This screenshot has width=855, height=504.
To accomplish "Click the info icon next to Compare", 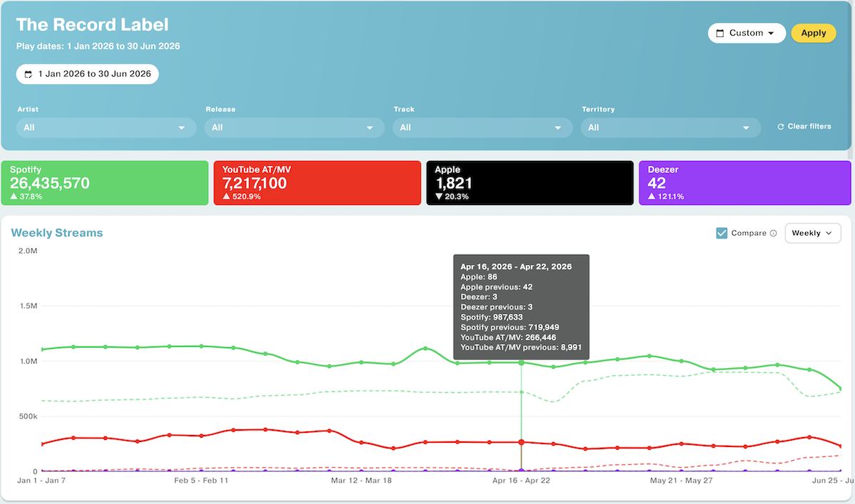I will tap(773, 233).
